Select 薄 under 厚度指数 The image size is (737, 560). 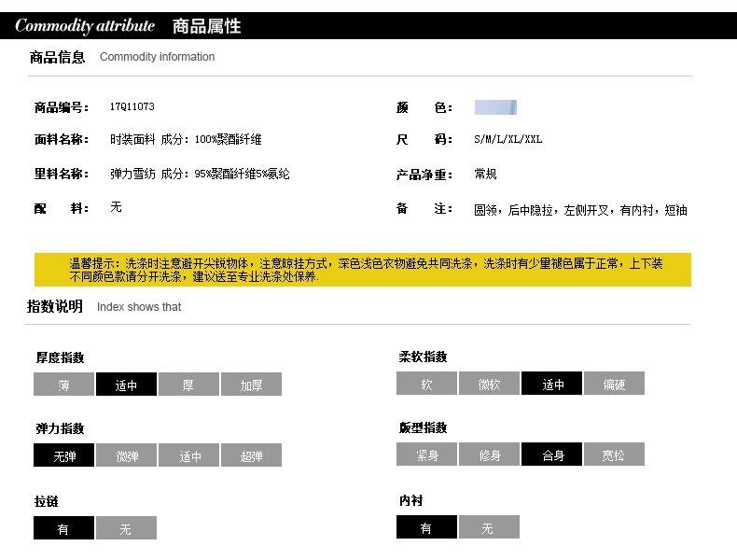coord(63,385)
